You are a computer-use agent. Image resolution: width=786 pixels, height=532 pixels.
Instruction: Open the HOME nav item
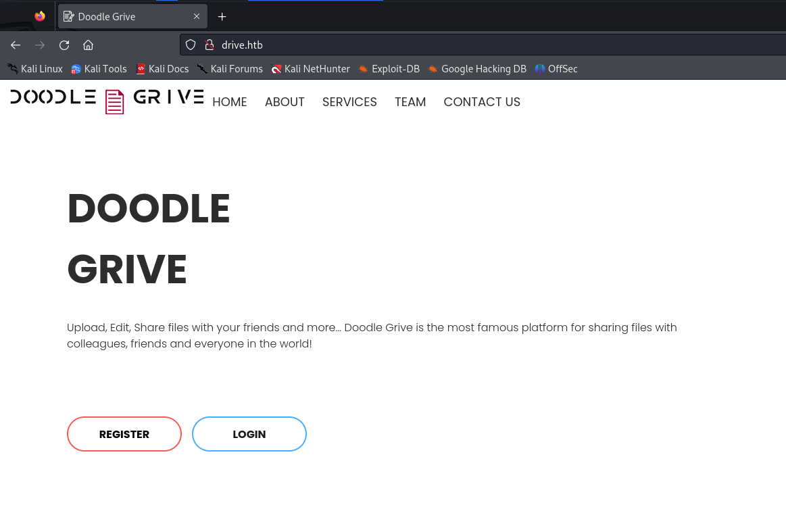[x=230, y=102]
